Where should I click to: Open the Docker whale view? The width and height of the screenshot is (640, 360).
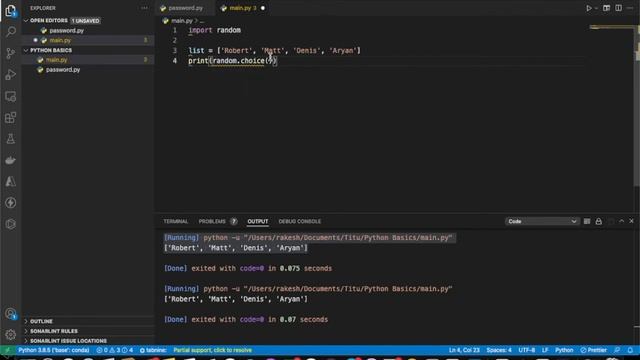[11, 160]
